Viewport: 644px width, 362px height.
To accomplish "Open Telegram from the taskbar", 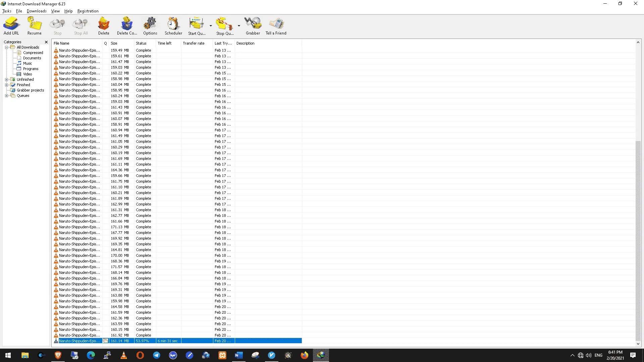I will tap(157, 355).
